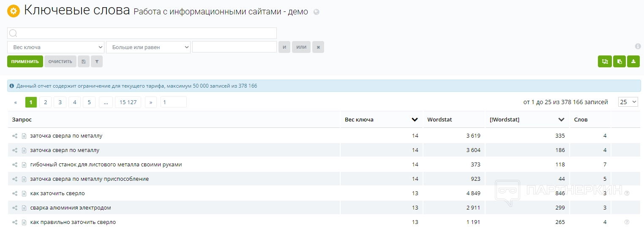Click the sort arrow in the [!Wordstat] column header
The image size is (644, 229).
click(x=561, y=120)
